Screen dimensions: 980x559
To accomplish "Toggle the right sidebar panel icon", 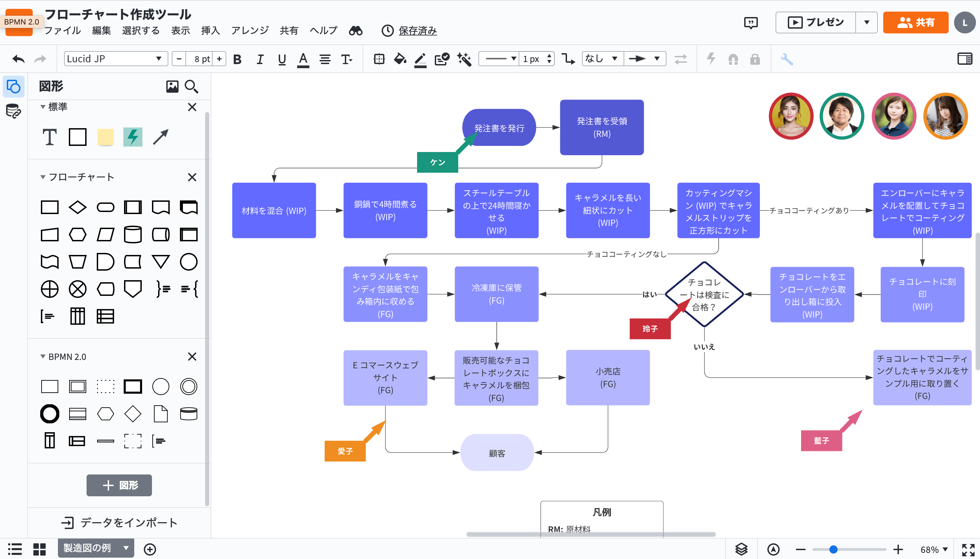I will (964, 59).
